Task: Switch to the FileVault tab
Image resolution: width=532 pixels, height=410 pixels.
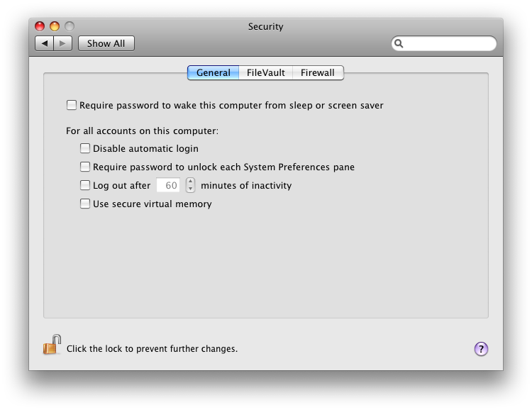Action: [266, 72]
